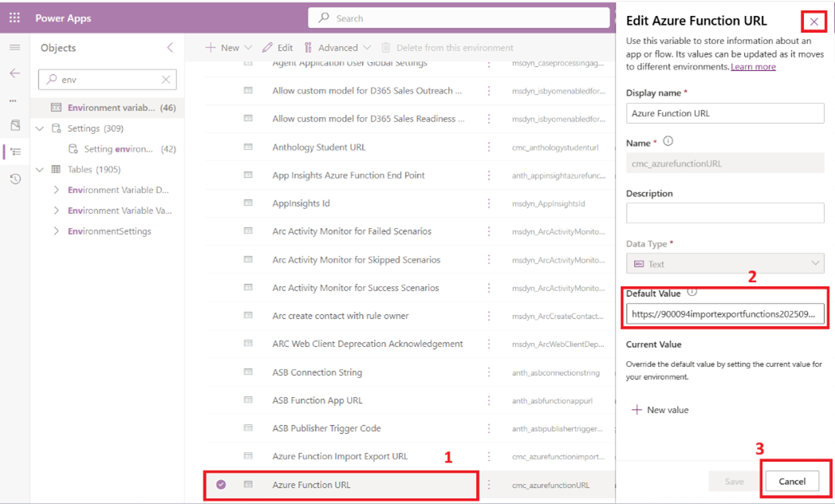The image size is (835, 504).
Task: Click the info icon next to Name
Action: 668,142
